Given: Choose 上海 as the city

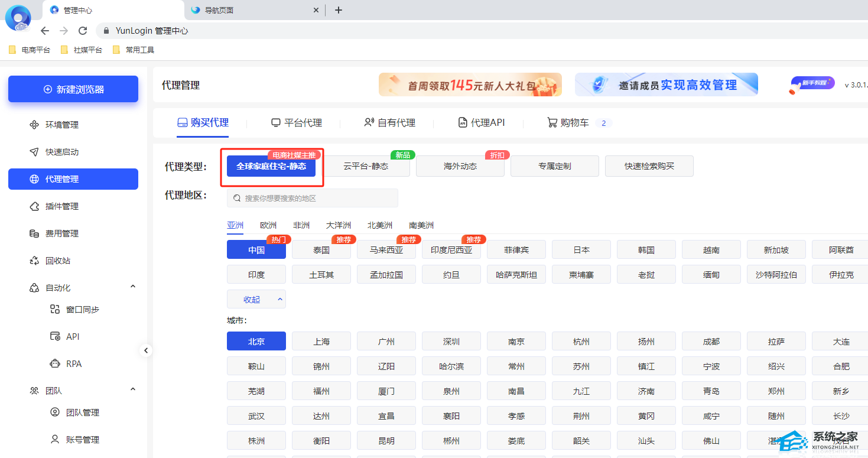Looking at the screenshot, I should pyautogui.click(x=321, y=342).
